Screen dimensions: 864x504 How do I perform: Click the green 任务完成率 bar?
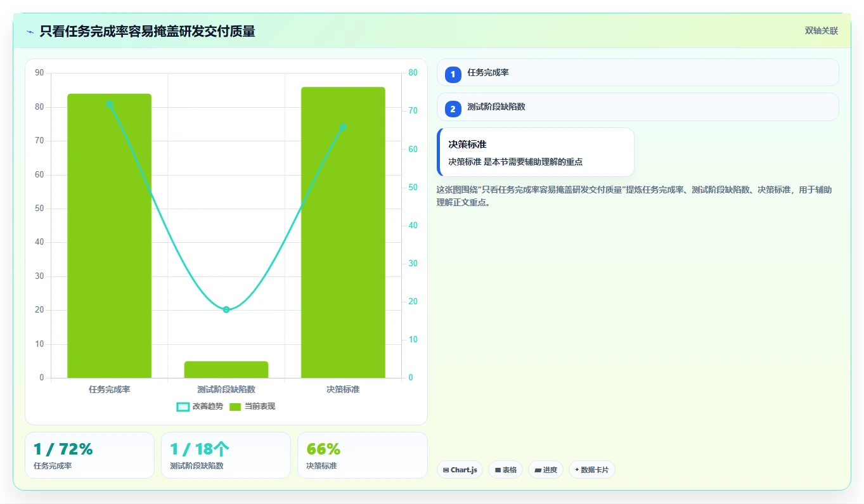point(110,236)
